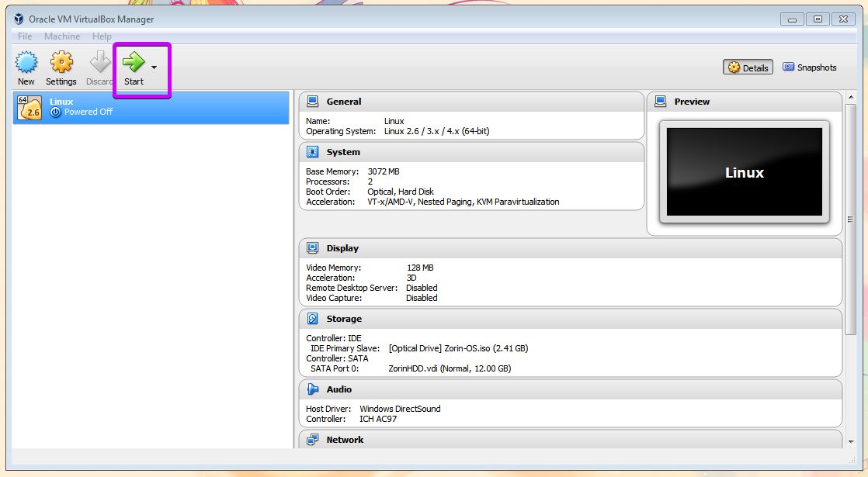868x477 pixels.
Task: Open the Storage section heading
Action: (344, 319)
